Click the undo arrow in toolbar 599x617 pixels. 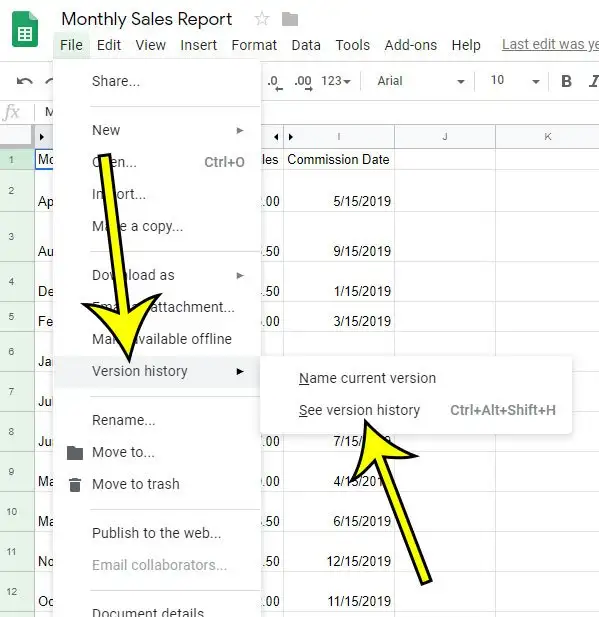(x=24, y=81)
